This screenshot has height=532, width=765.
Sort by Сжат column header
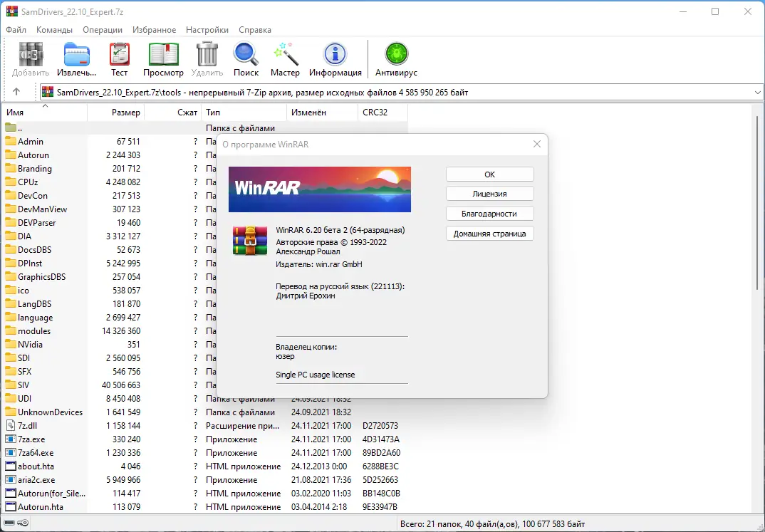(x=172, y=112)
